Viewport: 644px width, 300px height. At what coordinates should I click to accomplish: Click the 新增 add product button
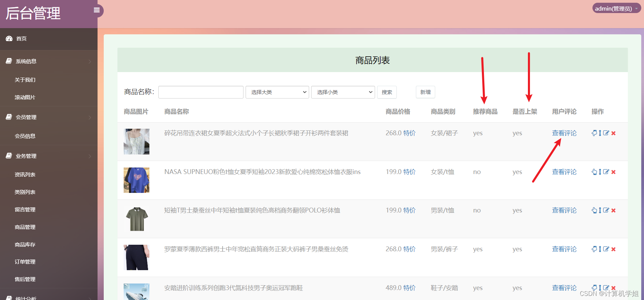(425, 92)
